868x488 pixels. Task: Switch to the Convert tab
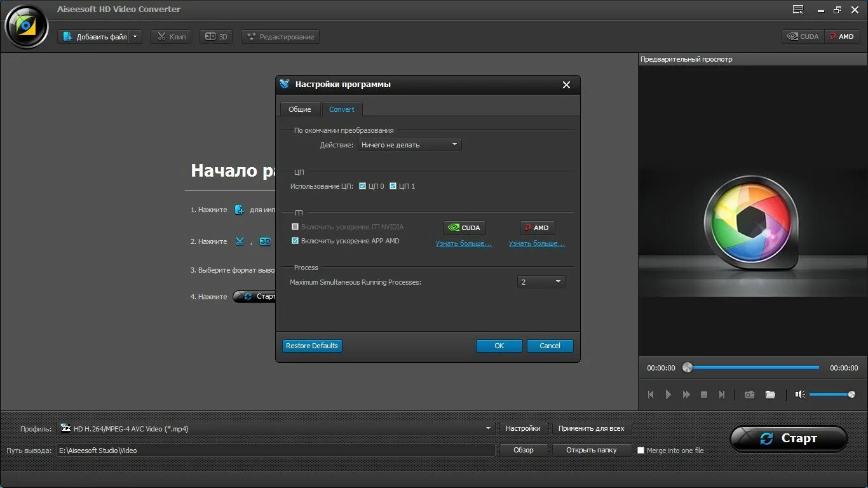(x=342, y=109)
